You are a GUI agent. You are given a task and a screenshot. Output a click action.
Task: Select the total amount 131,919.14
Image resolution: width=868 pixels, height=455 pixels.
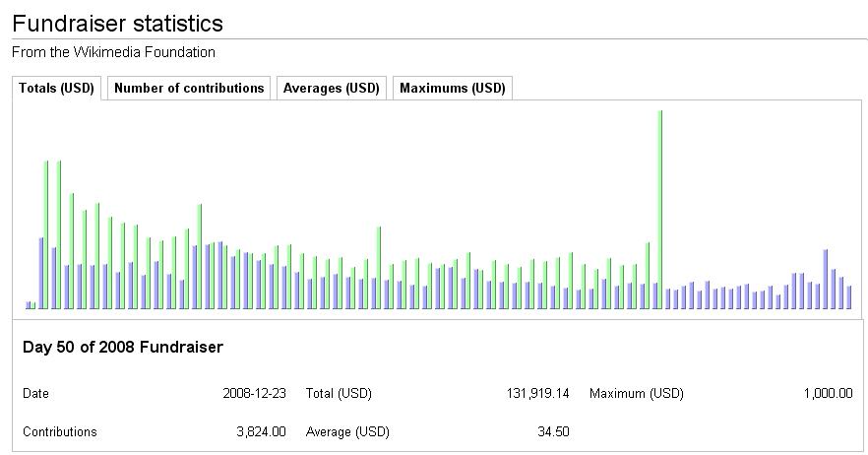coord(531,393)
